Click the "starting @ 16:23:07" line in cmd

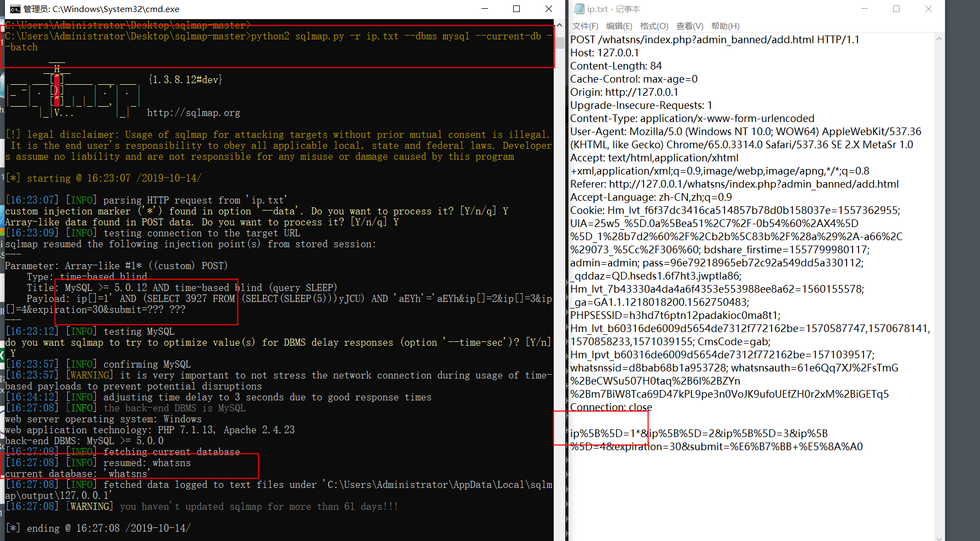103,178
